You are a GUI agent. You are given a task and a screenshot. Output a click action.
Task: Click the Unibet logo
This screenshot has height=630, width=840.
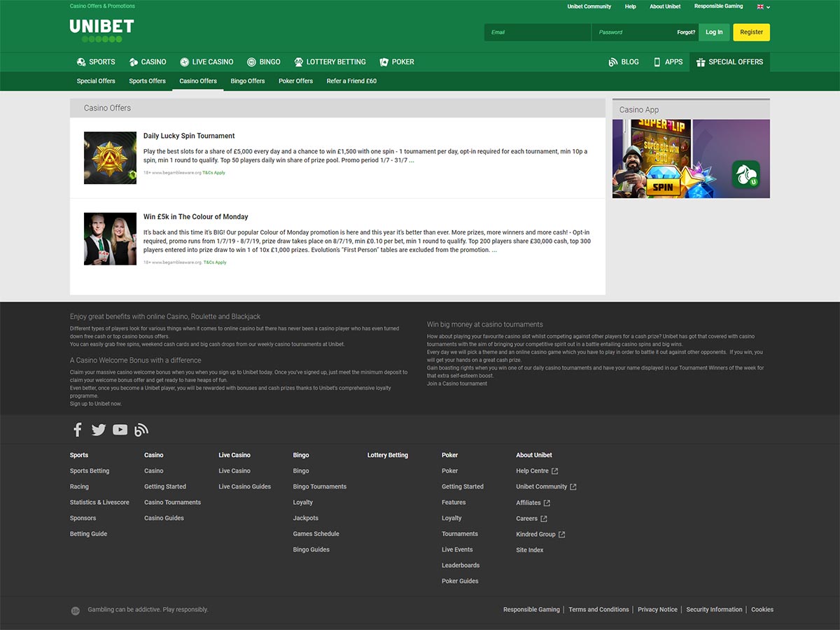click(x=101, y=31)
